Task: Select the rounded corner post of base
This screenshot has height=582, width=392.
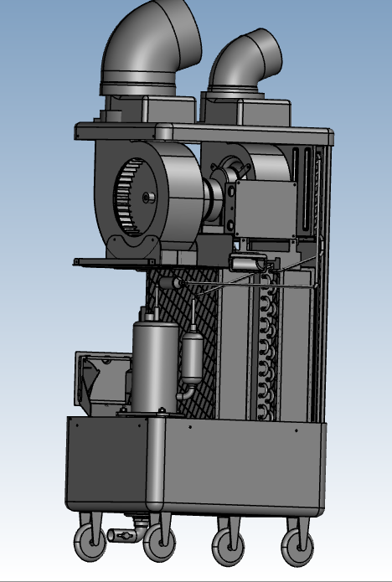Action: click(x=156, y=464)
